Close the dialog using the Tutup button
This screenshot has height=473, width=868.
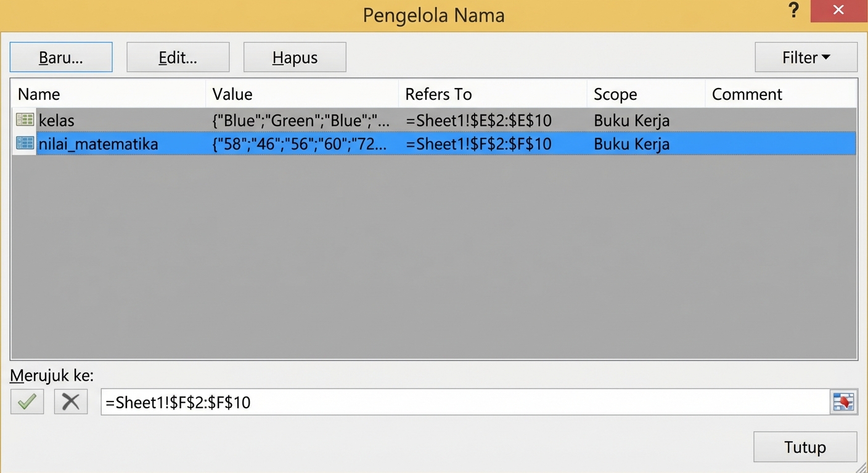tap(805, 447)
